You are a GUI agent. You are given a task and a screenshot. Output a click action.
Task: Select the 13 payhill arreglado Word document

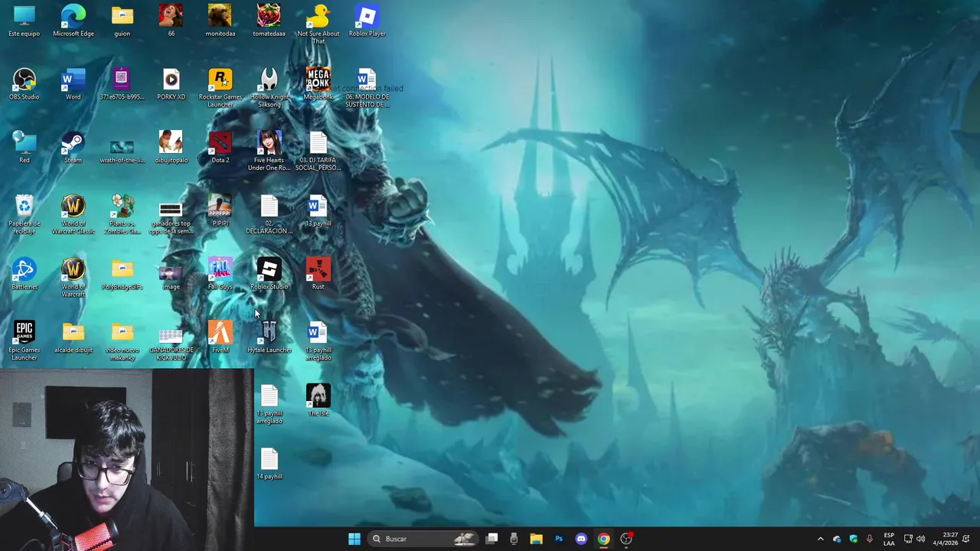(x=318, y=341)
